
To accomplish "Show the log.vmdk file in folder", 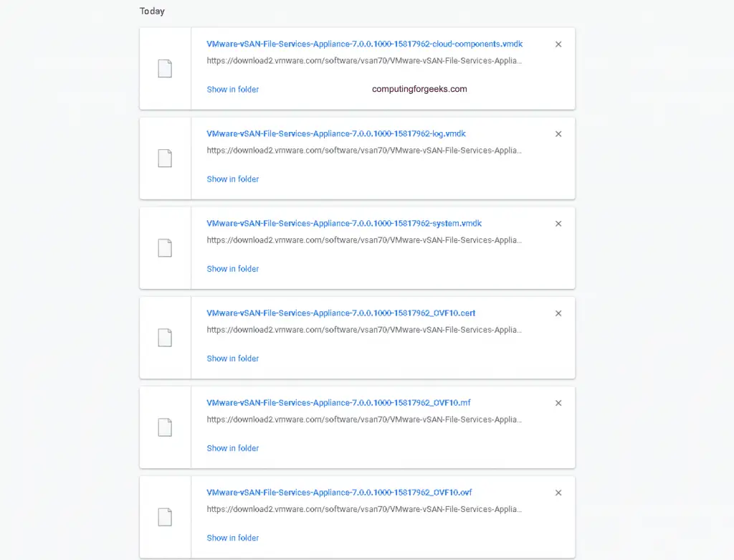I will [233, 179].
